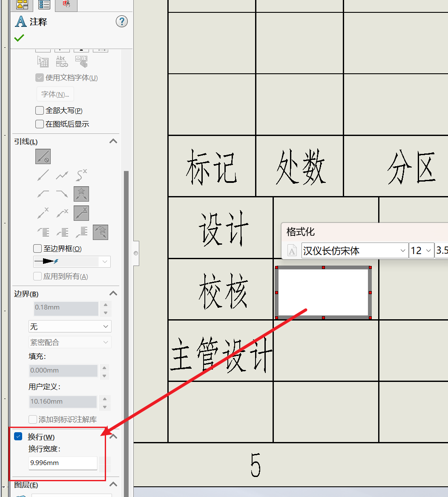This screenshot has height=497, width=448.
Task: Open the third manager tab with red icon
Action: pyautogui.click(x=66, y=4)
